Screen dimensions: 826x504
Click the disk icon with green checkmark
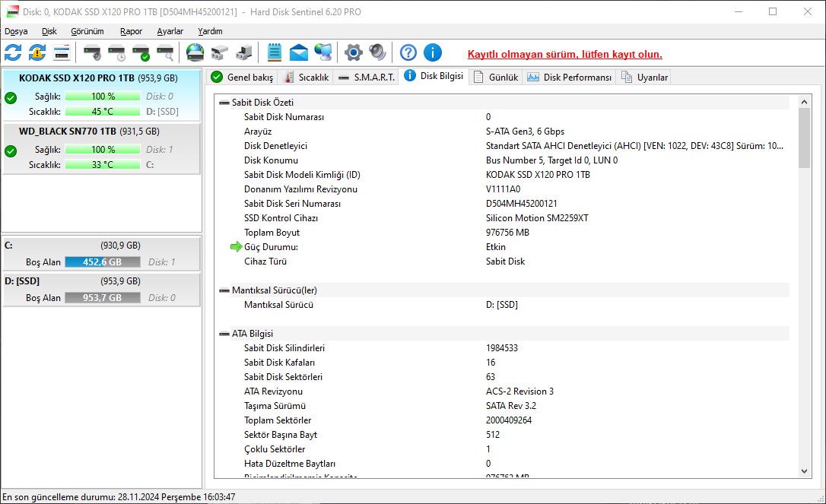click(x=141, y=52)
